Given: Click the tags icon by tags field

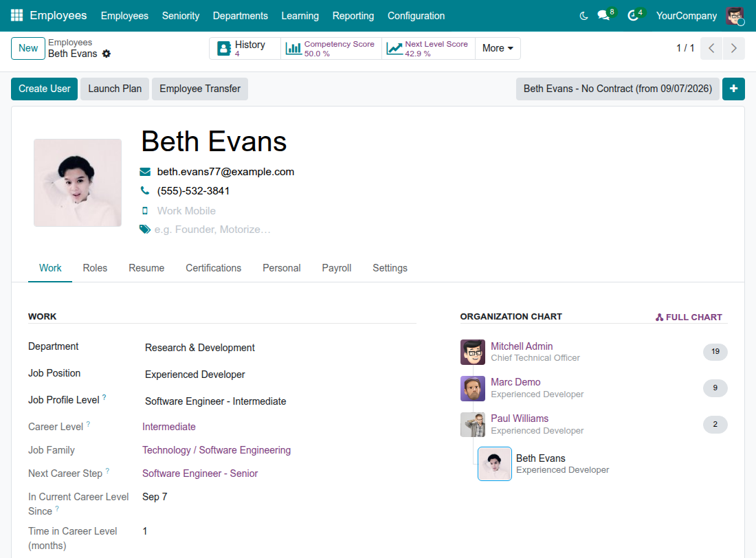Looking at the screenshot, I should tap(144, 229).
